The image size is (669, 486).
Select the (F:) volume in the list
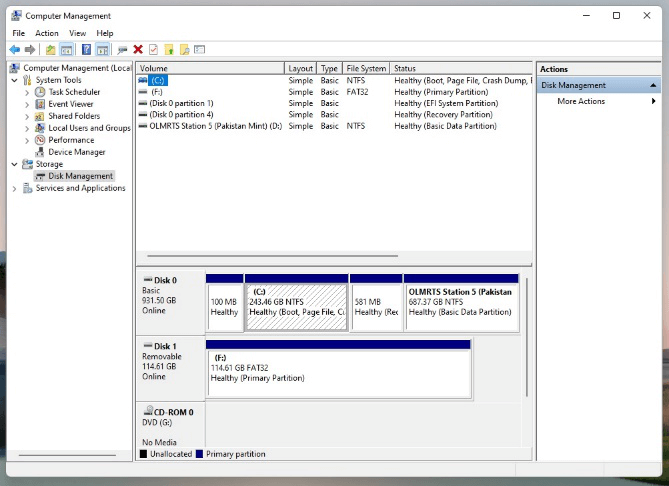334,92
